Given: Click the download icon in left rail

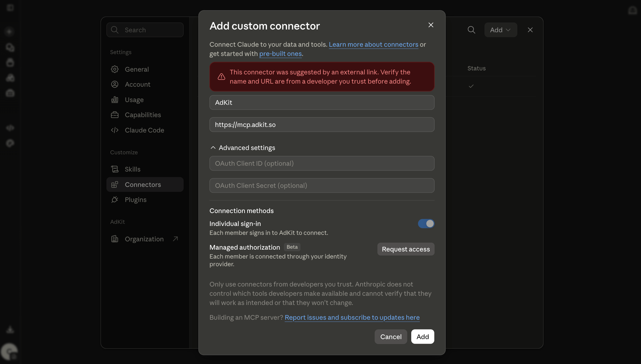Looking at the screenshot, I should 10,330.
